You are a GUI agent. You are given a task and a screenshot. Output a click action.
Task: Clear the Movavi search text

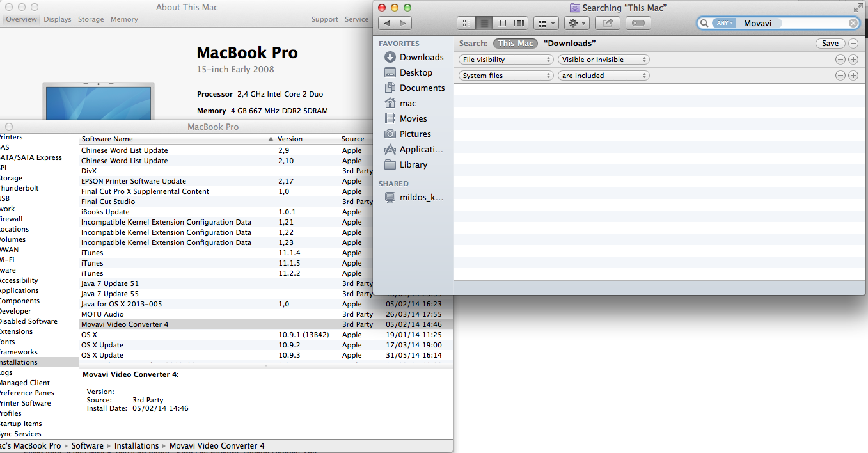click(853, 23)
